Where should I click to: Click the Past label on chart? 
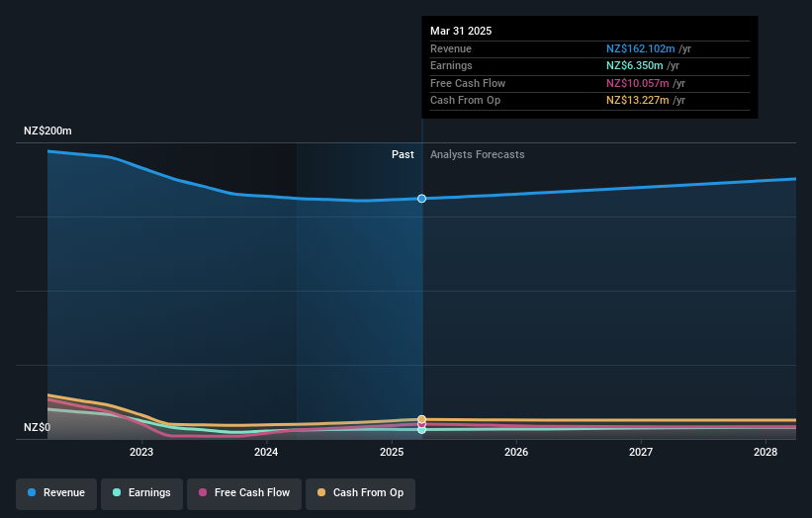pos(403,154)
